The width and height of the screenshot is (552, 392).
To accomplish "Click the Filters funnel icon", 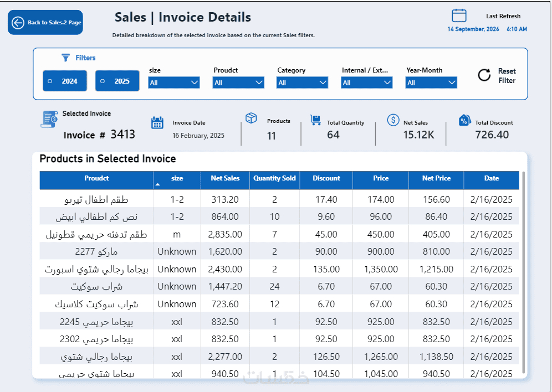I will (x=65, y=58).
